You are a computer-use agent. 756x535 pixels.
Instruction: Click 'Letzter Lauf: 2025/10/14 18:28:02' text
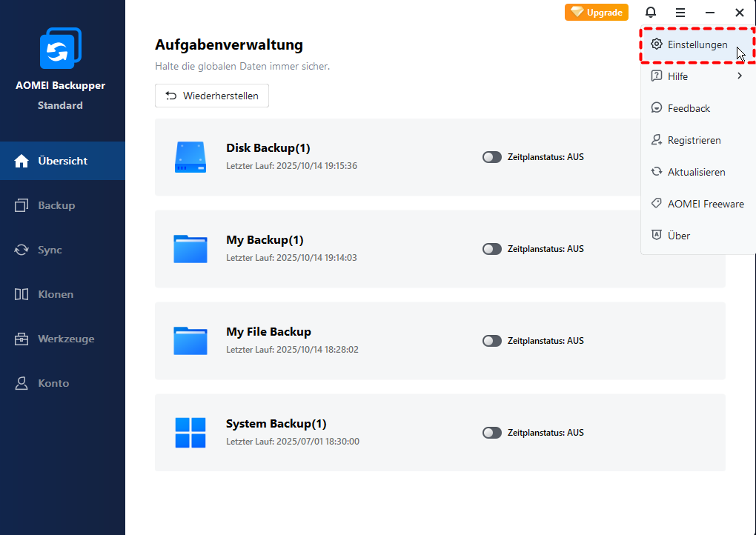(292, 350)
